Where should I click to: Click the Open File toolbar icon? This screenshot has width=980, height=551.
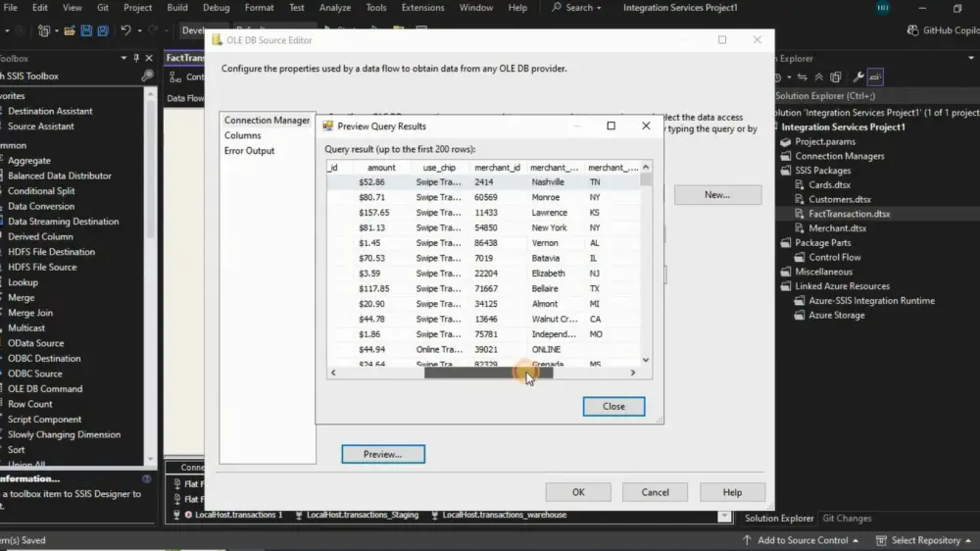(x=70, y=30)
